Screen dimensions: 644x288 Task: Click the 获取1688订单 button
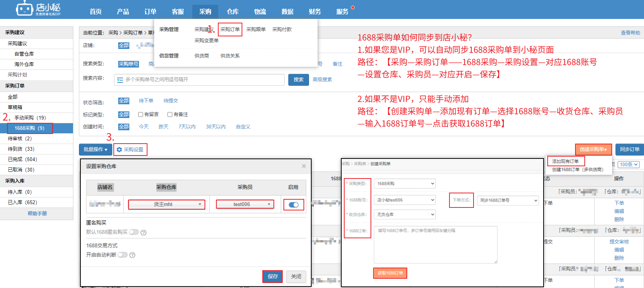tap(391, 273)
